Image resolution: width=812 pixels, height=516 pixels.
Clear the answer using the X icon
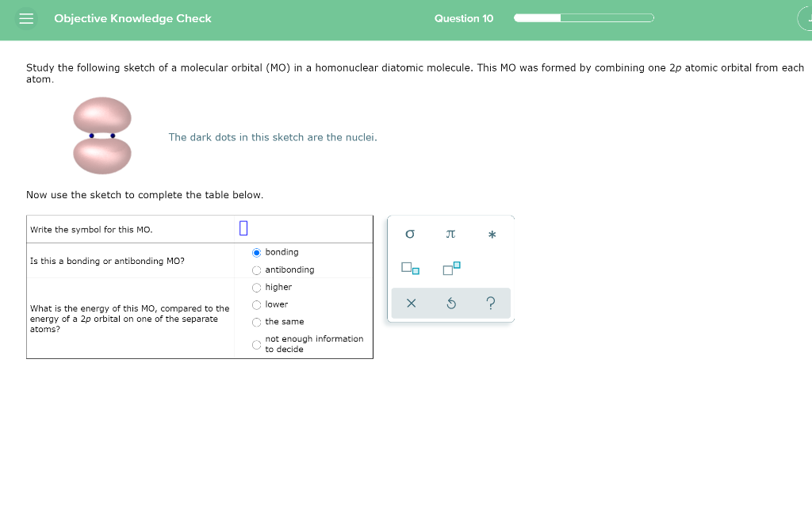[411, 303]
